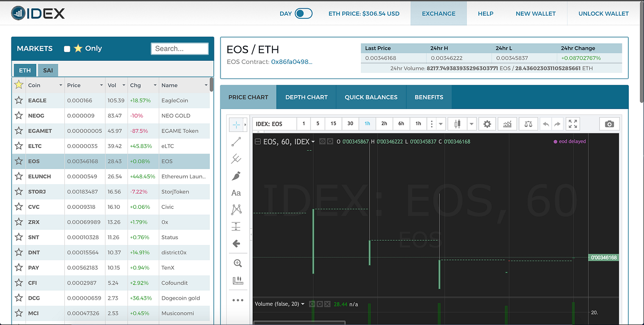Select the pitchfork drawing tool
The image size is (644, 325).
click(236, 159)
